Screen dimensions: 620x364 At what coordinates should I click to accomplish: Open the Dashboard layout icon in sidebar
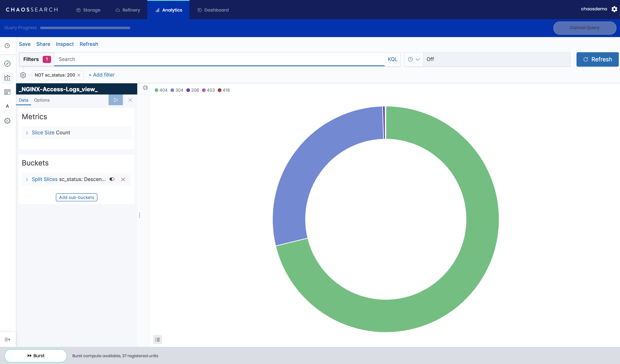pyautogui.click(x=7, y=92)
